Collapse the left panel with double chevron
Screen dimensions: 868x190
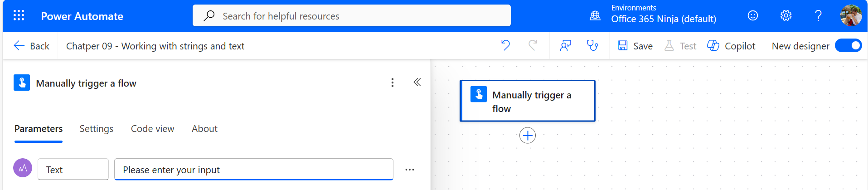pos(417,83)
